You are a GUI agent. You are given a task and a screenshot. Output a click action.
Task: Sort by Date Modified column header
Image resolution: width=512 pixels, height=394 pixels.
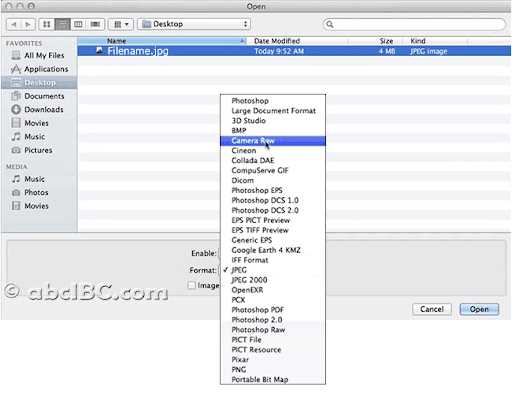click(x=297, y=41)
